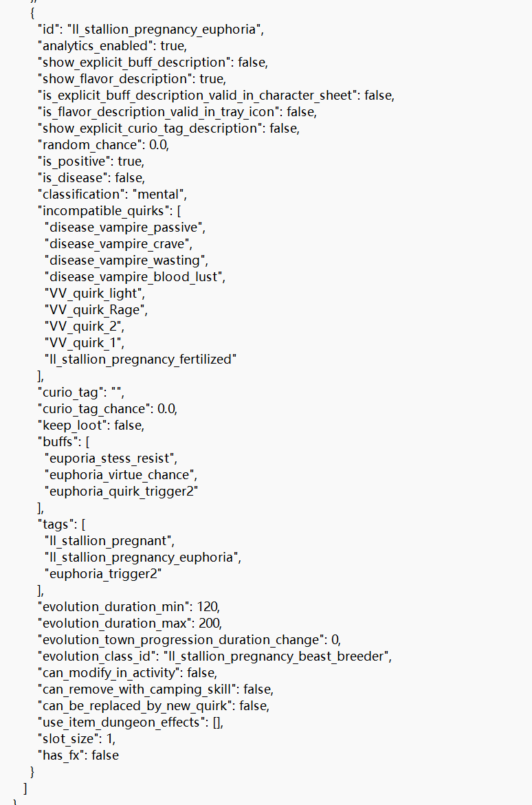
Task: Click the "disease_vampire_passive" entry
Action: [x=123, y=227]
